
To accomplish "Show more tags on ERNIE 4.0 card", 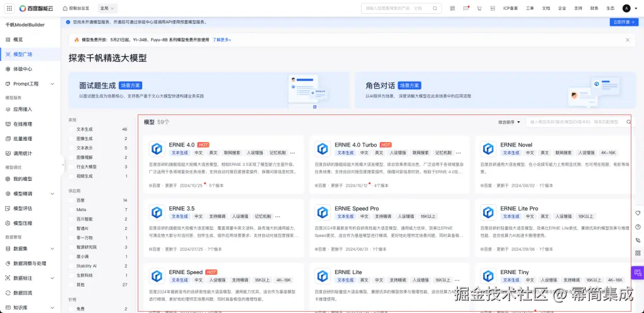I will (x=292, y=153).
